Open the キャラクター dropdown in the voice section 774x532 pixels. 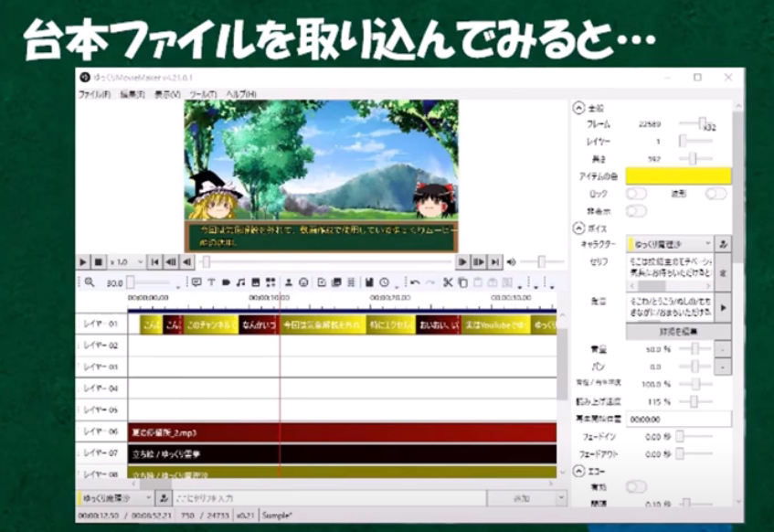coord(670,245)
